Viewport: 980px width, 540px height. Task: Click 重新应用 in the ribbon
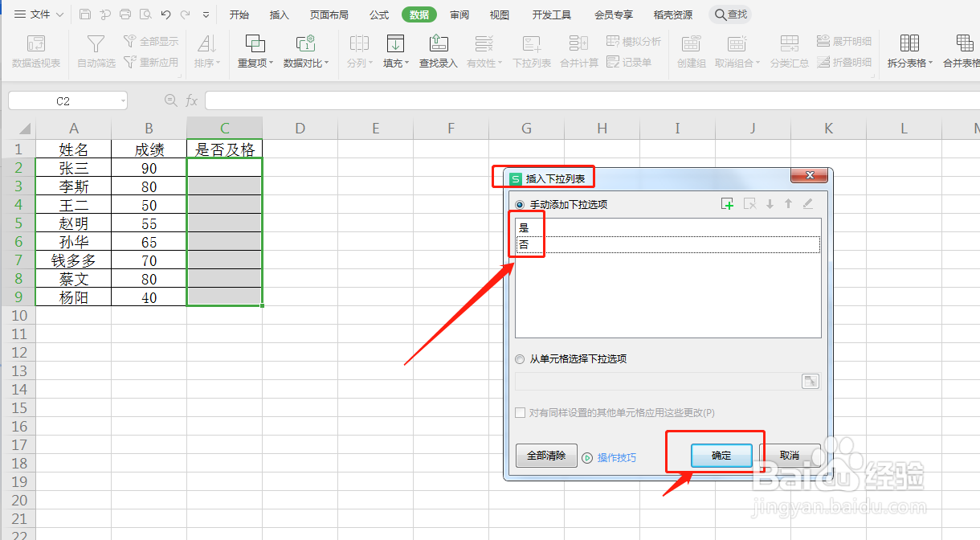tap(151, 62)
